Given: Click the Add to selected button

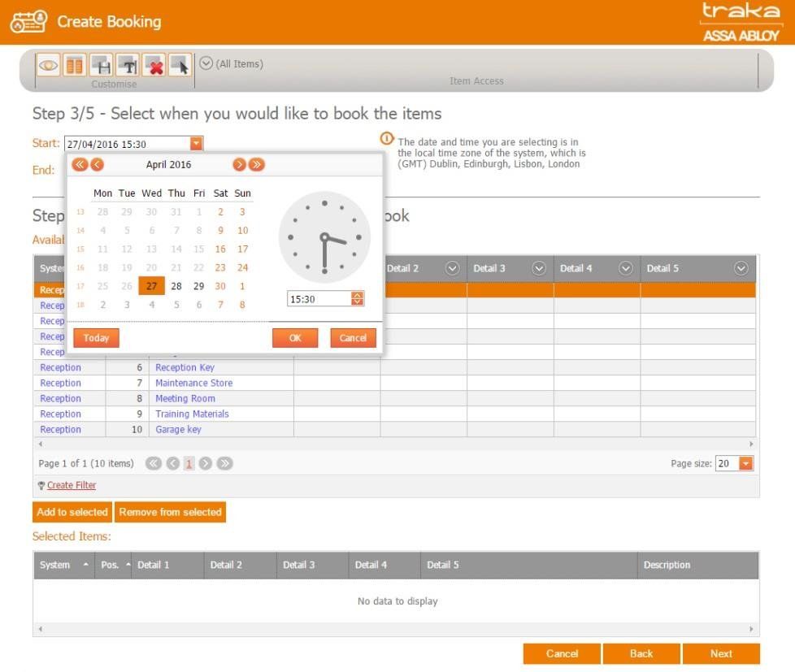Looking at the screenshot, I should (72, 512).
